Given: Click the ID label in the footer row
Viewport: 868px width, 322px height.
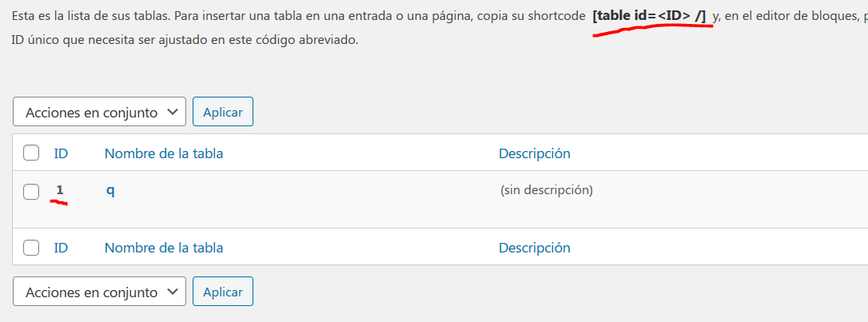Looking at the screenshot, I should pos(61,248).
